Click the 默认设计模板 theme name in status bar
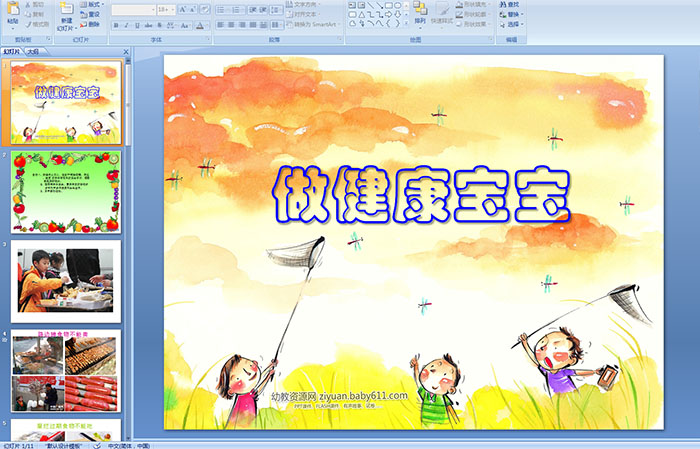This screenshot has width=700, height=449. point(64,445)
